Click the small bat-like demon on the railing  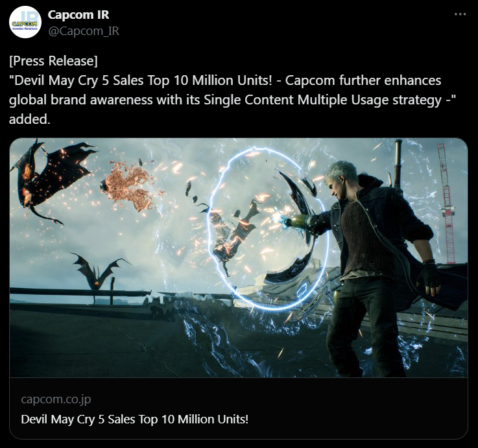[97, 270]
